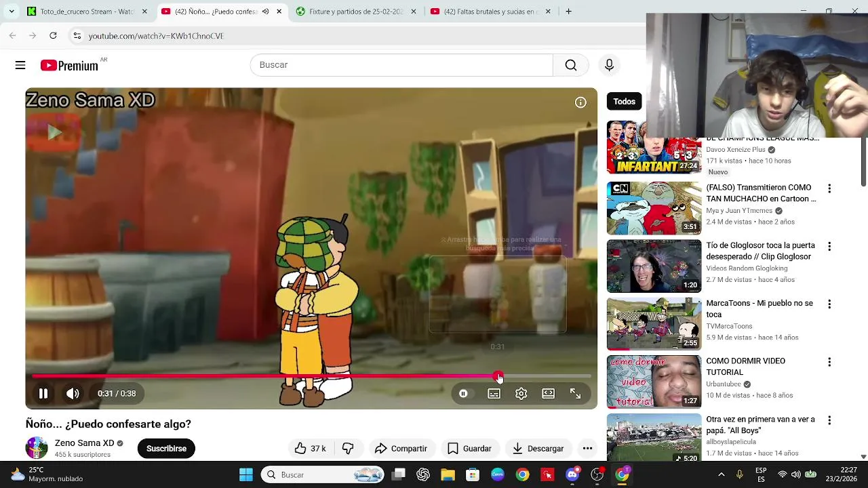Mute the video volume
The height and width of the screenshot is (488, 868).
coord(73,393)
